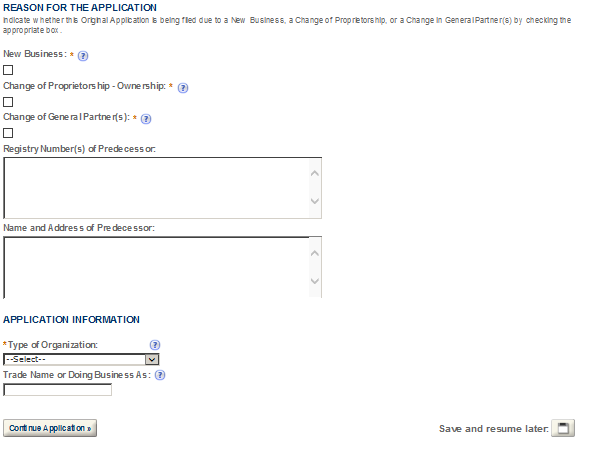Click up arrow in Registry Number scrollbar

pos(315,173)
